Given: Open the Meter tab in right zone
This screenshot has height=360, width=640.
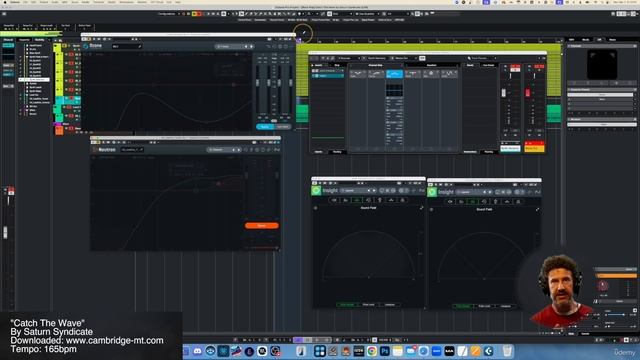Looking at the screenshot, I should [x=613, y=40].
